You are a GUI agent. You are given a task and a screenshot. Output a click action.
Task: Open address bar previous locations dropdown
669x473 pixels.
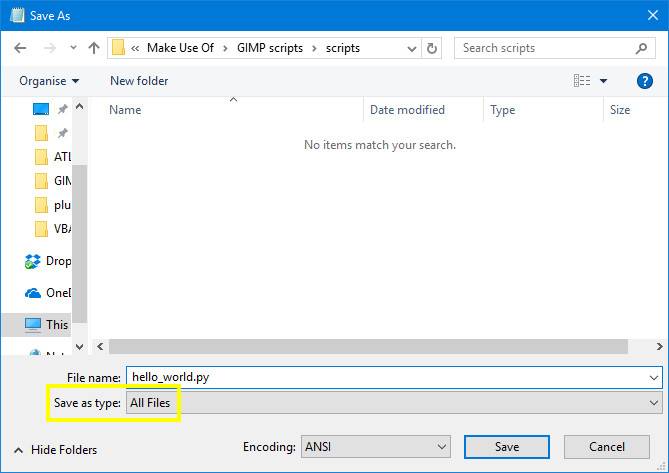[412, 49]
